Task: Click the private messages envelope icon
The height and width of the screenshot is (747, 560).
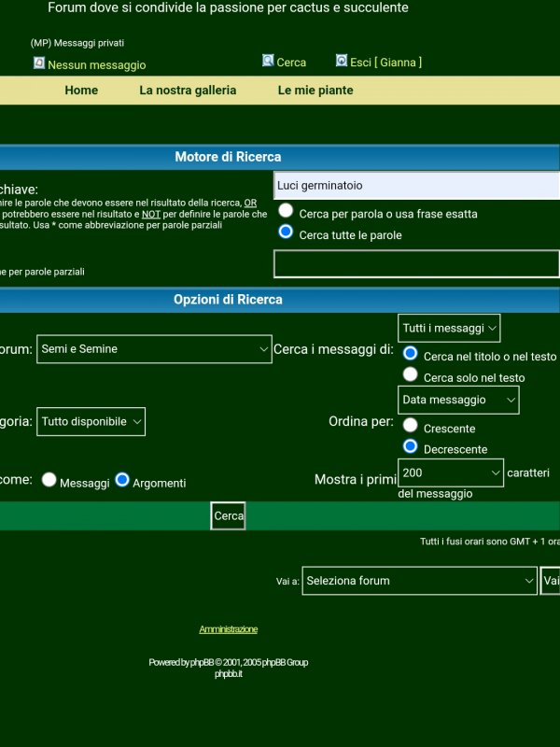Action: point(39,63)
